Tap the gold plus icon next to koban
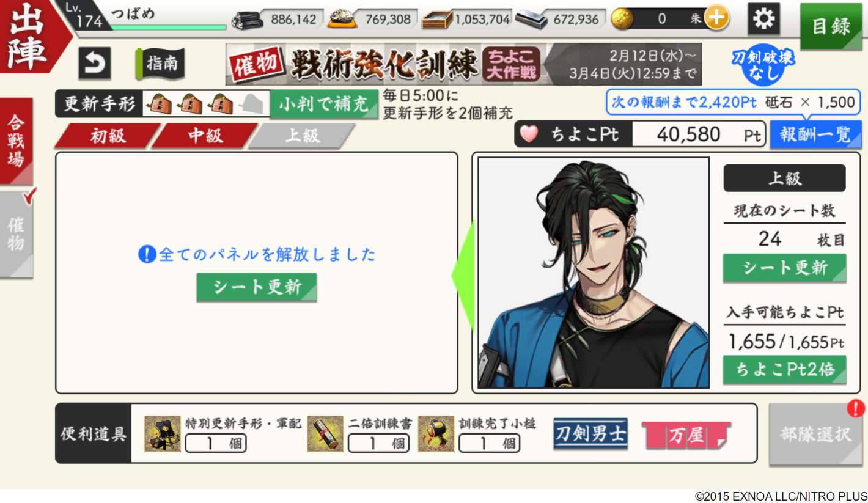This screenshot has height=503, width=868. click(x=716, y=19)
